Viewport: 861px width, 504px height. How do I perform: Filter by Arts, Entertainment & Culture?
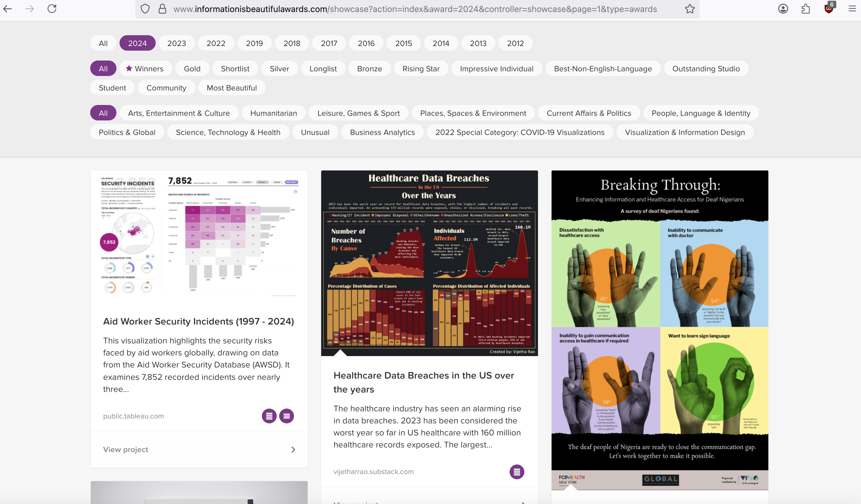[179, 113]
